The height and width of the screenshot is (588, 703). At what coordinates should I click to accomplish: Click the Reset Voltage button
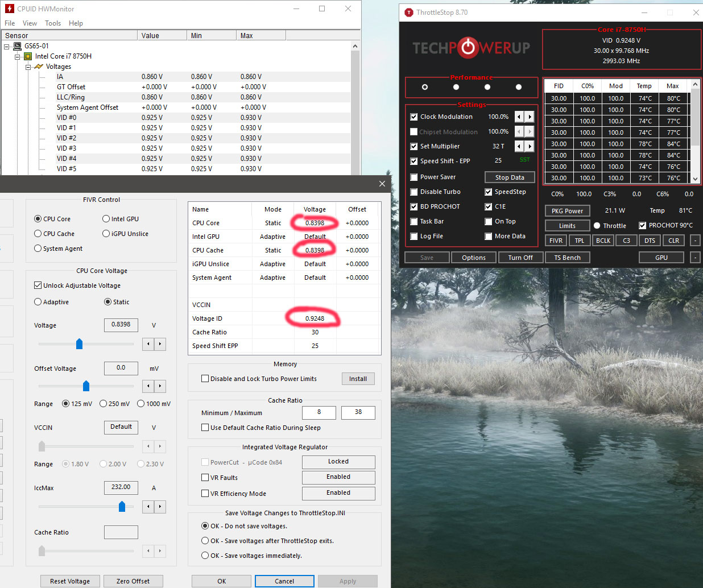click(70, 581)
